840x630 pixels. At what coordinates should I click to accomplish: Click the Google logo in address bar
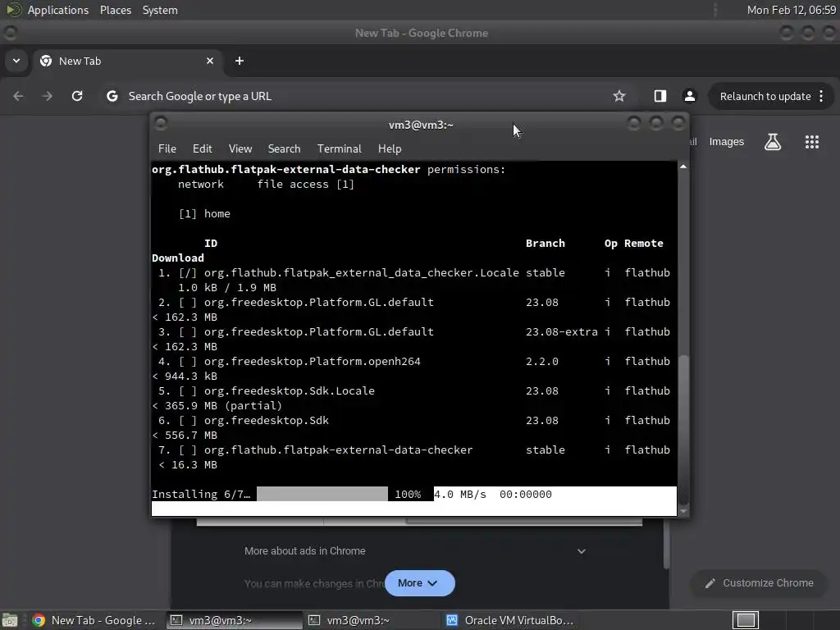tap(112, 96)
